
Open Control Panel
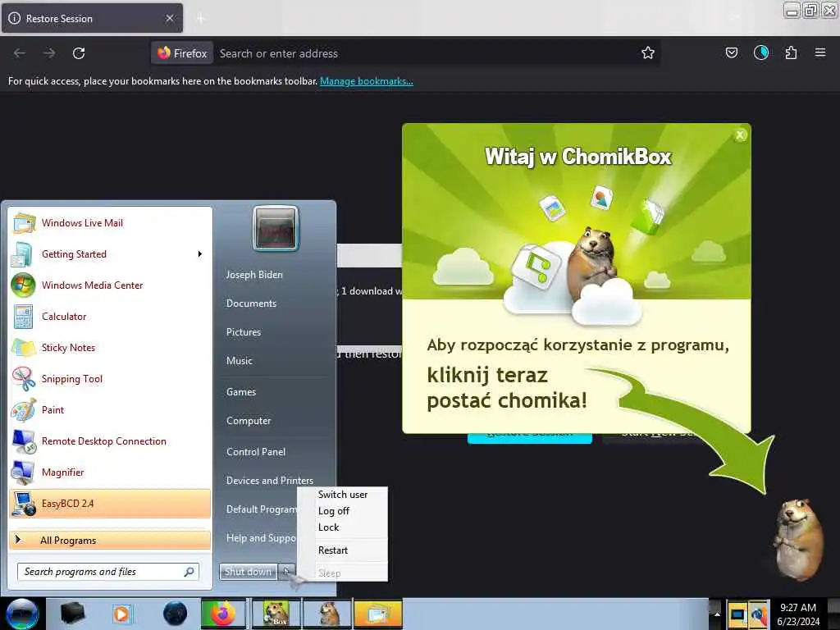click(256, 452)
